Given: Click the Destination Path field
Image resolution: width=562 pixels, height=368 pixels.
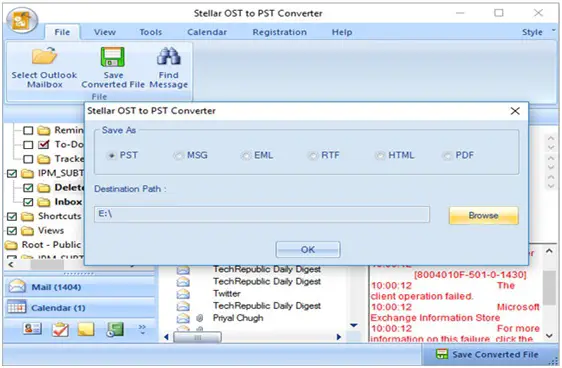Looking at the screenshot, I should (x=262, y=214).
